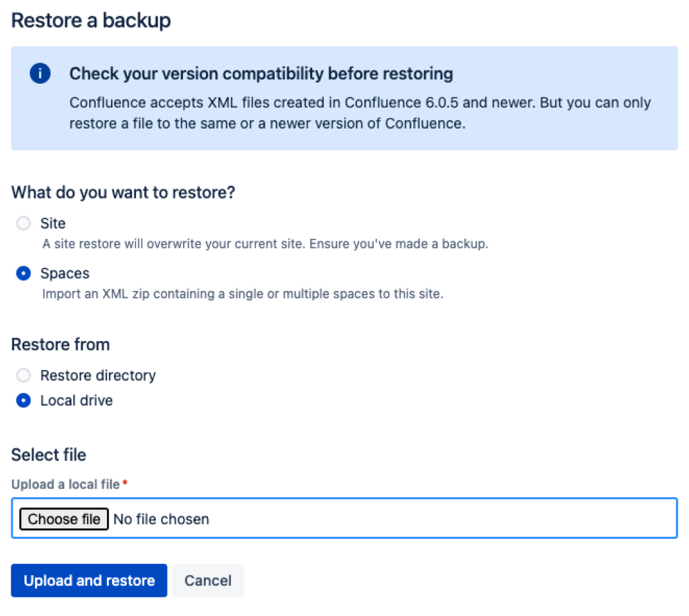Cancel the restore operation
This screenshot has height=616, width=689.
208,580
